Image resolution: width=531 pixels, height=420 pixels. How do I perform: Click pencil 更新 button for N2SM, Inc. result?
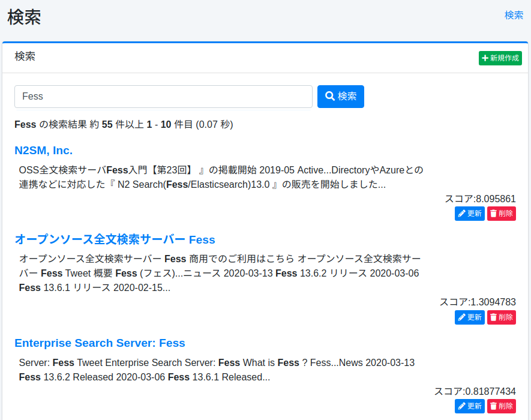(469, 214)
